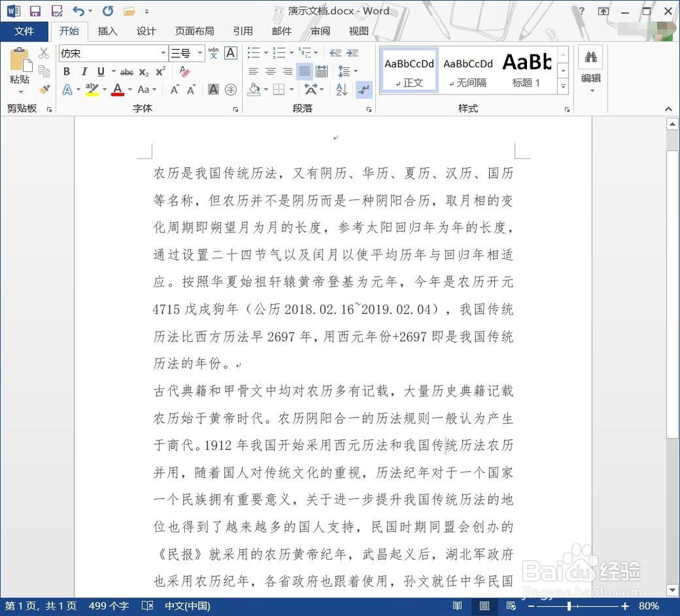
Task: Open Find binoculars editing icon
Action: (x=591, y=57)
